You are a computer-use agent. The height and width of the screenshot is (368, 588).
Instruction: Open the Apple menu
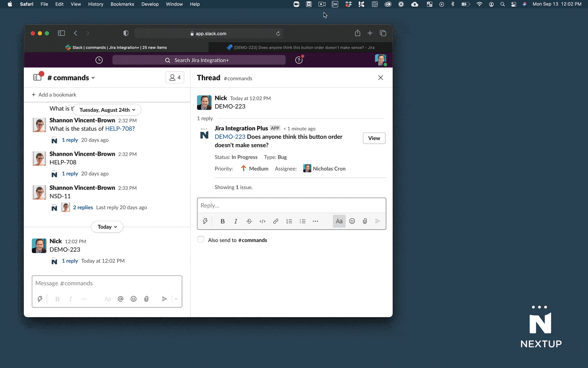tap(10, 4)
